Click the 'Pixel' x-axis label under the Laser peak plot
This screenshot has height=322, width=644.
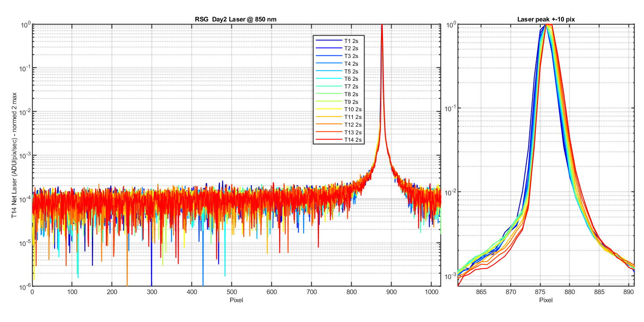(x=546, y=300)
